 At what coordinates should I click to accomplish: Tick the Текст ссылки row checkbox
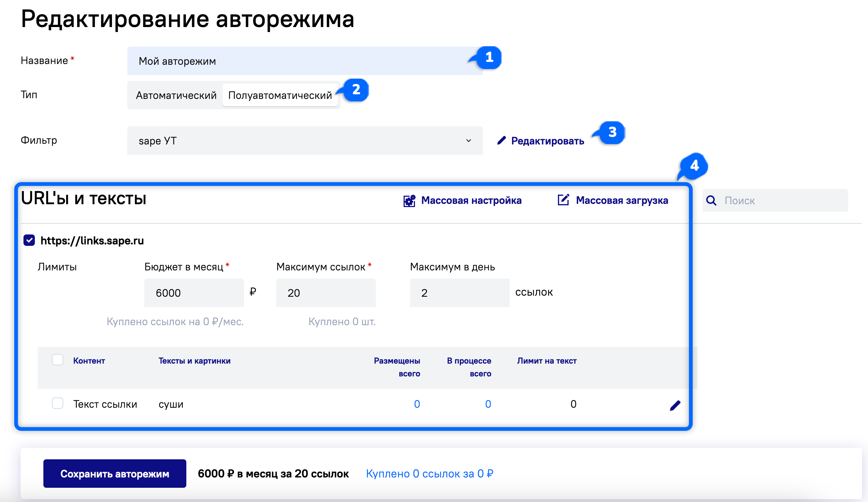(x=58, y=403)
